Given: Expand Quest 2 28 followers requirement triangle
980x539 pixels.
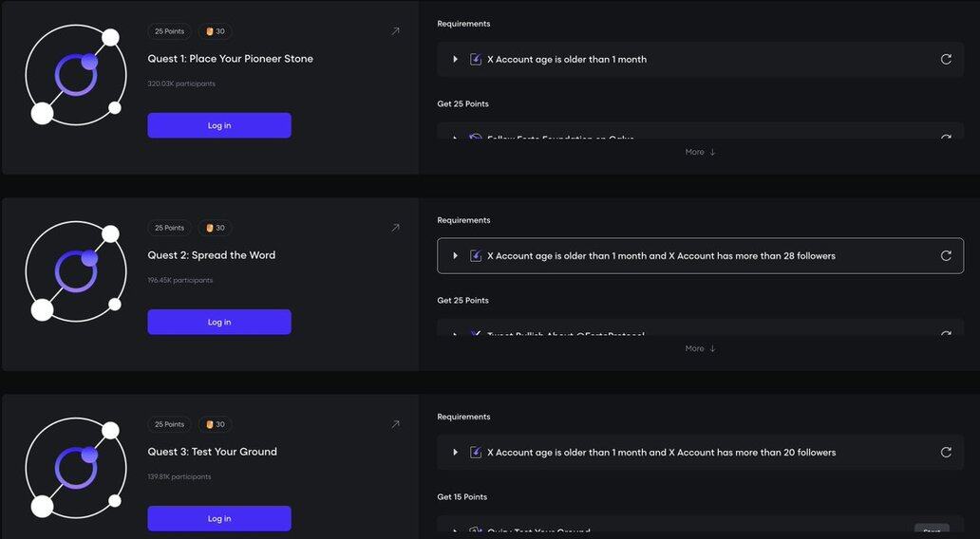Looking at the screenshot, I should tap(456, 255).
